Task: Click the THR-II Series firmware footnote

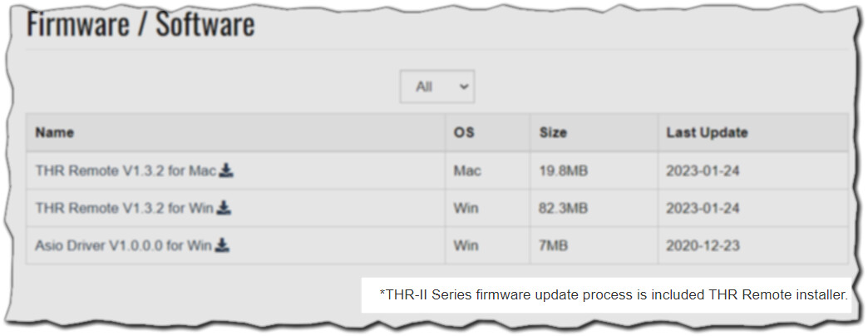Action: click(613, 294)
